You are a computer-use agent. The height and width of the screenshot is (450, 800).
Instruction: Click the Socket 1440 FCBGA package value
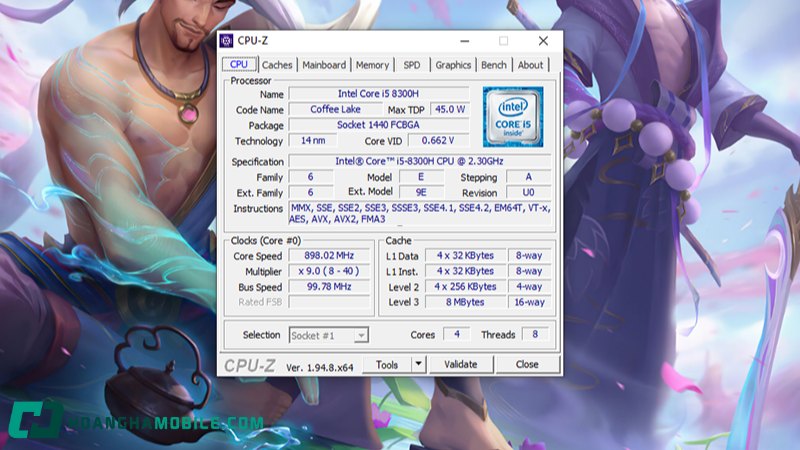(x=379, y=125)
